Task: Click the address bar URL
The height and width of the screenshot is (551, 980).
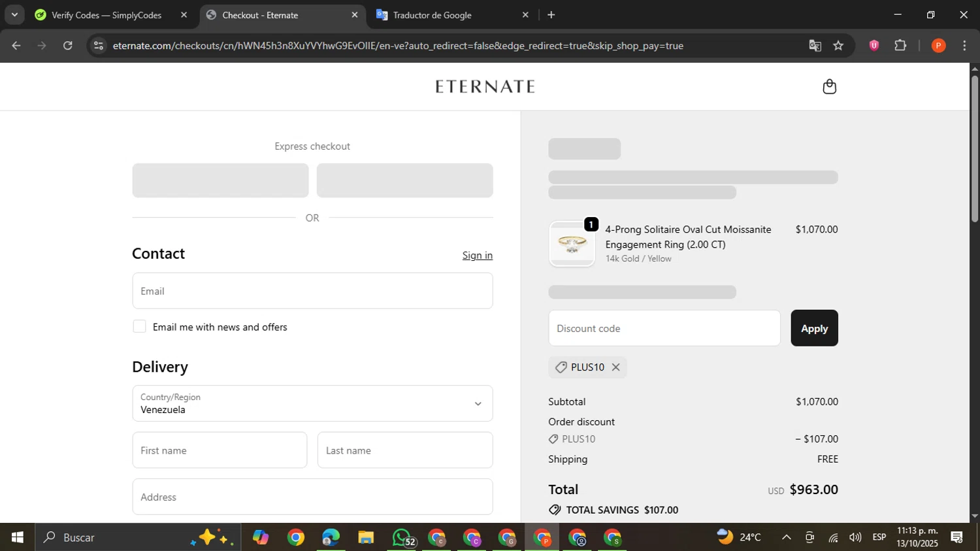Action: click(x=398, y=46)
